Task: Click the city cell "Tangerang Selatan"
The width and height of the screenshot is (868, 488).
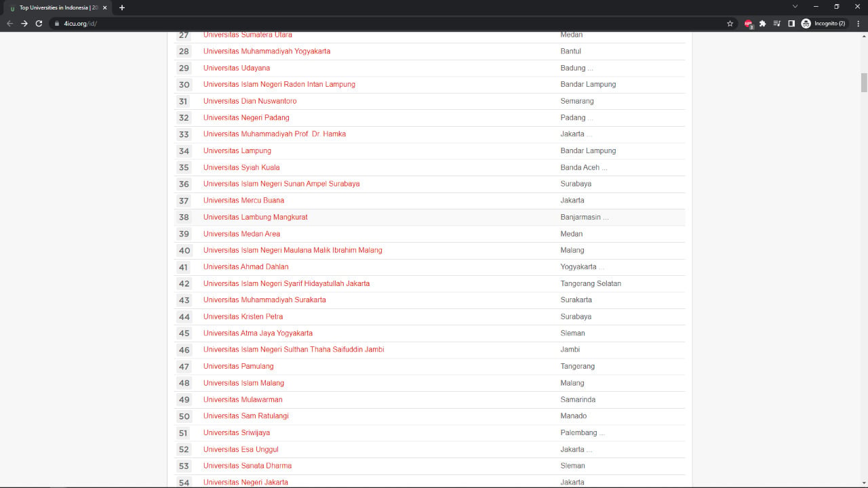Action: click(x=591, y=283)
